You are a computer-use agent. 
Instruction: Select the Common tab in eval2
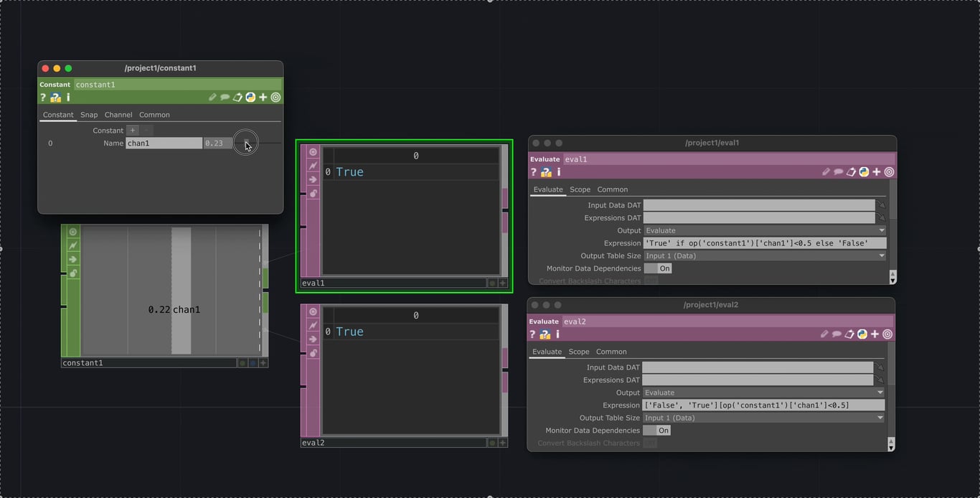pyautogui.click(x=612, y=351)
